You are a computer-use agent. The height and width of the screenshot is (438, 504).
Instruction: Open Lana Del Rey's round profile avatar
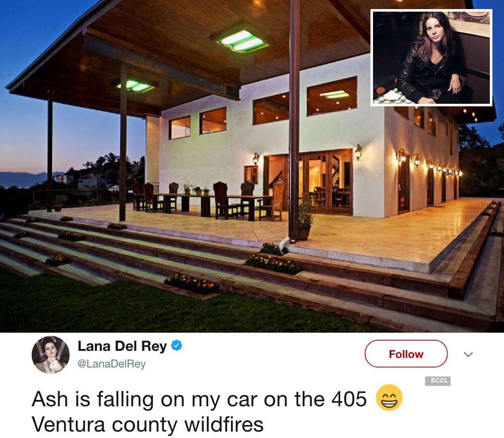(50, 355)
